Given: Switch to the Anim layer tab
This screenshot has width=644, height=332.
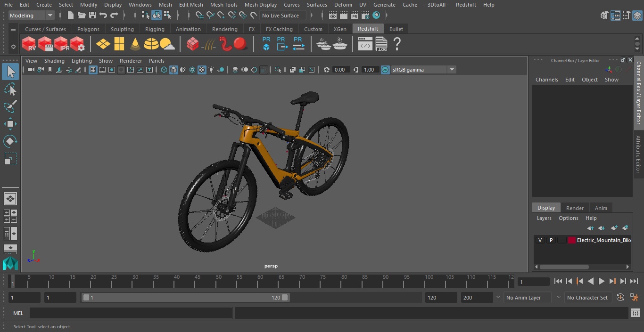Looking at the screenshot, I should pyautogui.click(x=601, y=208).
